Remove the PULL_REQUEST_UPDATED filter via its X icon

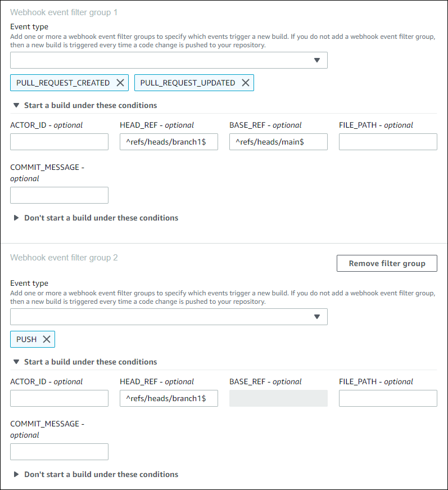(x=245, y=82)
